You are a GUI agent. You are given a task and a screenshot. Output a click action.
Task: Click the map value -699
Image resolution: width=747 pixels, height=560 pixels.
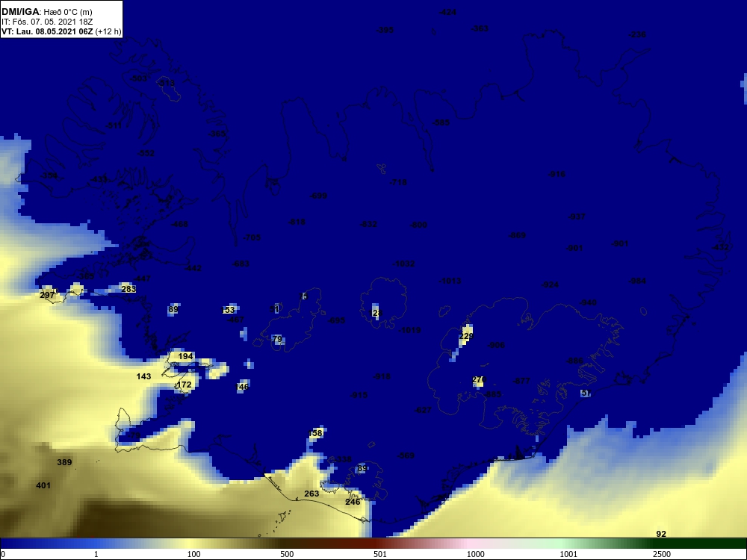click(x=319, y=196)
